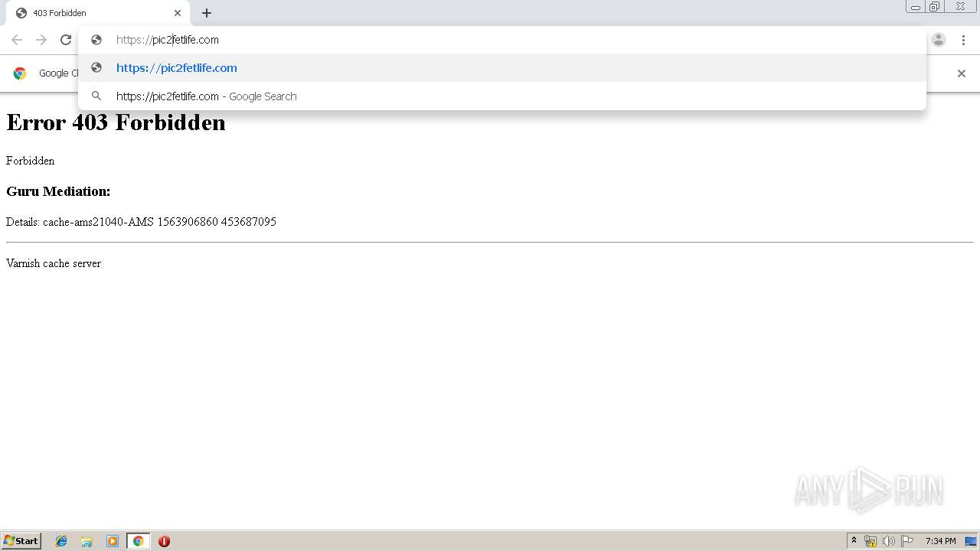Switch to Chrome in the taskbar
Viewport: 980px width, 551px height.
click(138, 541)
